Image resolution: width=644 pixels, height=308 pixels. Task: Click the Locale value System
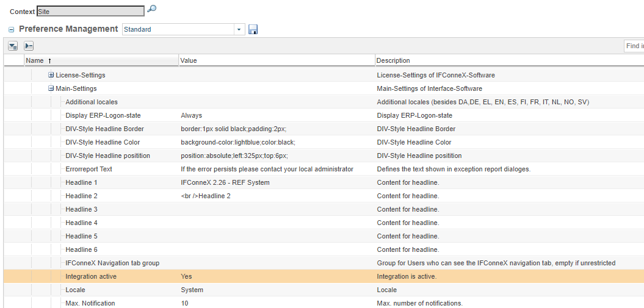192,290
